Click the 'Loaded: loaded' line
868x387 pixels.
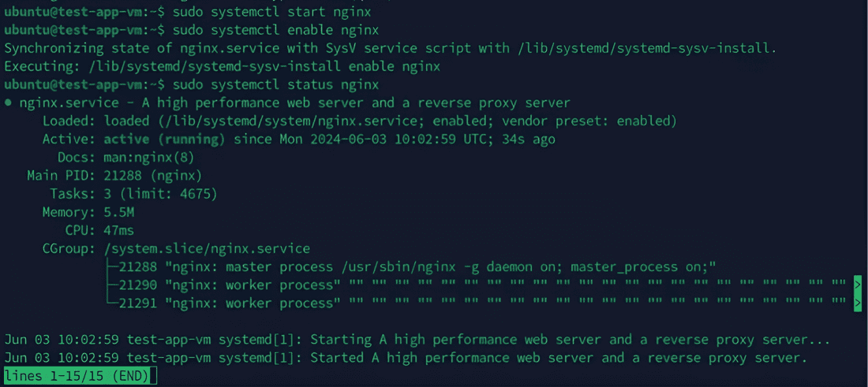pos(360,121)
